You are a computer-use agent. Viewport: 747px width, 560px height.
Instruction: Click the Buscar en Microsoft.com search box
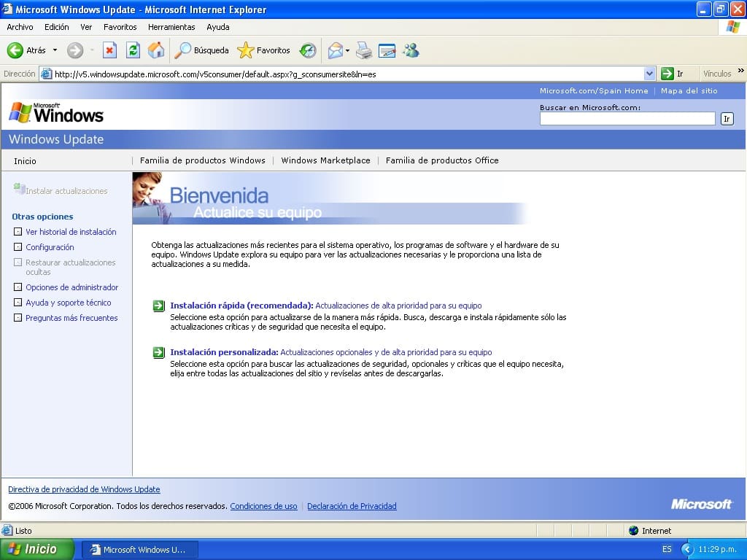point(627,119)
